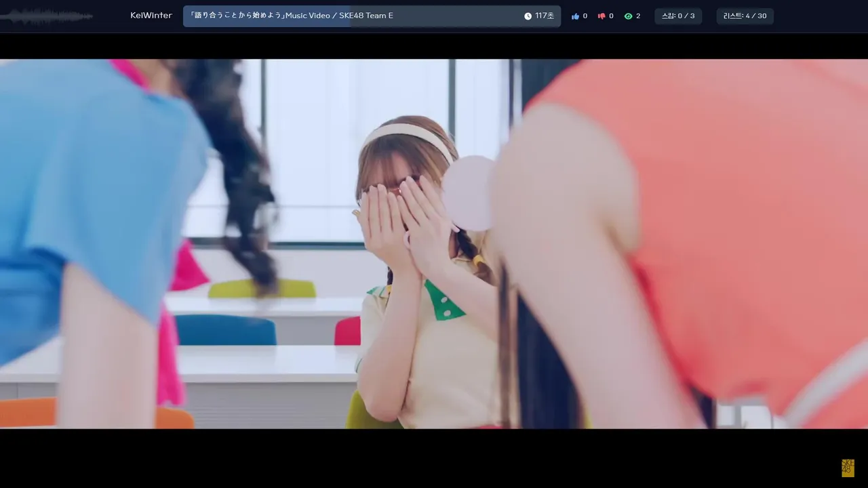Click the clock icon beside 117초

pos(528,16)
